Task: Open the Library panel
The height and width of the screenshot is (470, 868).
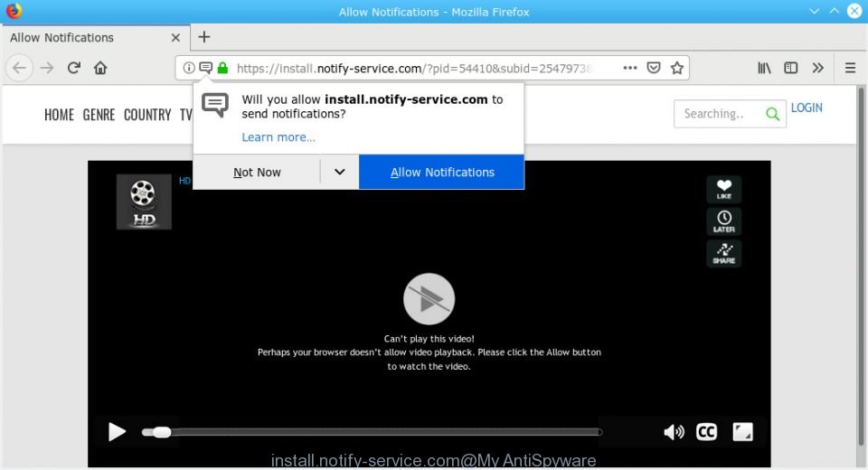Action: pyautogui.click(x=764, y=68)
